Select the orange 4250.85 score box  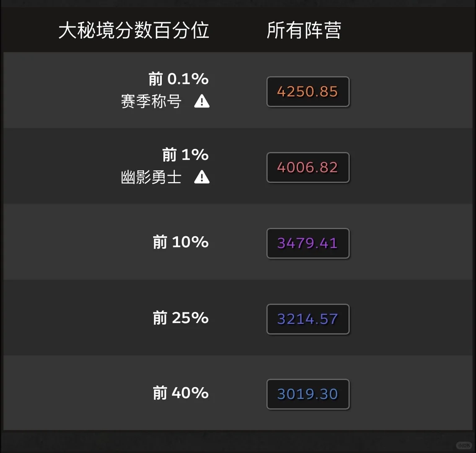(308, 91)
